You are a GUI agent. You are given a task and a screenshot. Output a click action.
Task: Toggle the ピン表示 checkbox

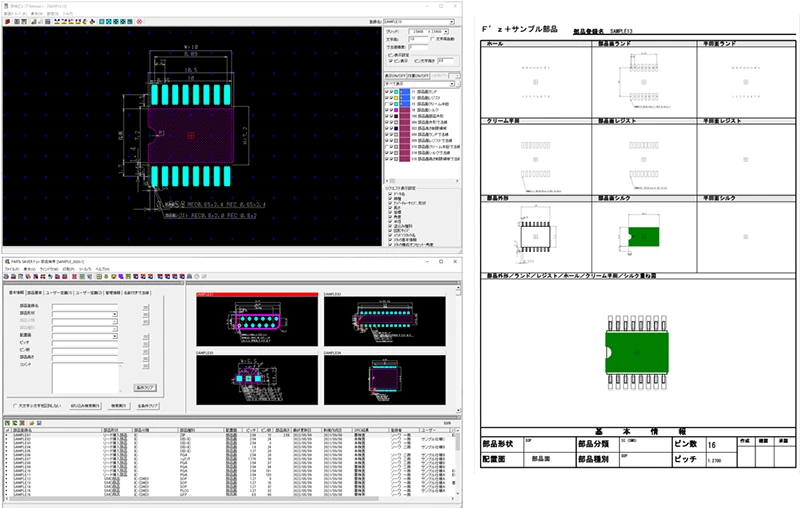390,61
